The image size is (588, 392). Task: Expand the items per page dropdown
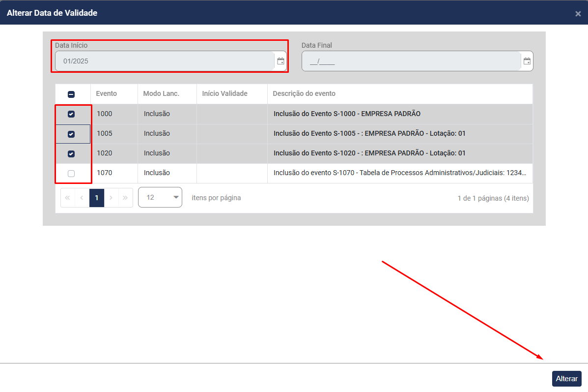[160, 197]
